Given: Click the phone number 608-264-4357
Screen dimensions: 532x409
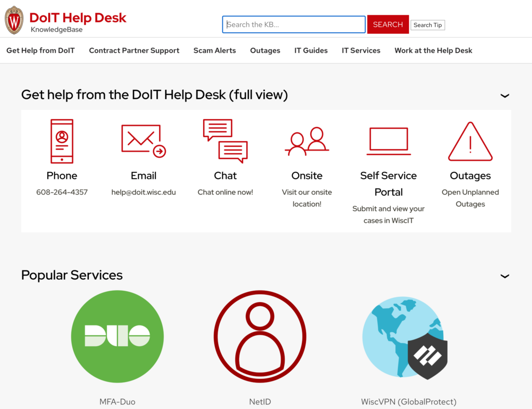Looking at the screenshot, I should coord(62,192).
